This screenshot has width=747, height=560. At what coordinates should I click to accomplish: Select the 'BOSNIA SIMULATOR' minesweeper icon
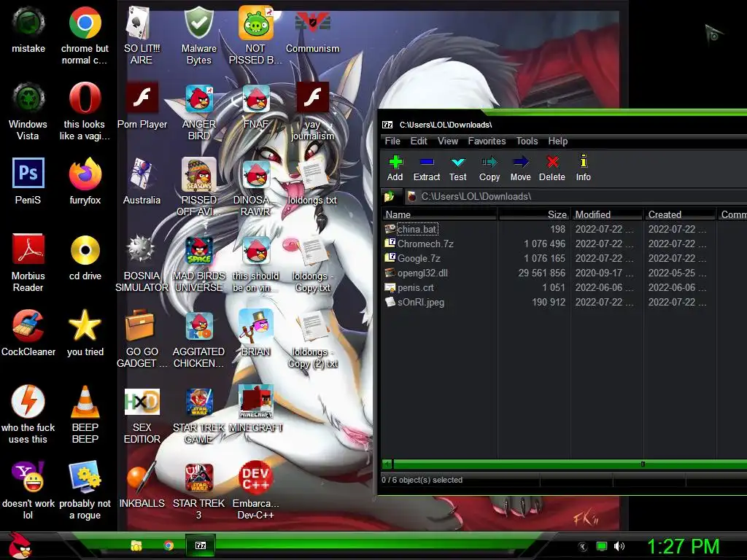[142, 262]
